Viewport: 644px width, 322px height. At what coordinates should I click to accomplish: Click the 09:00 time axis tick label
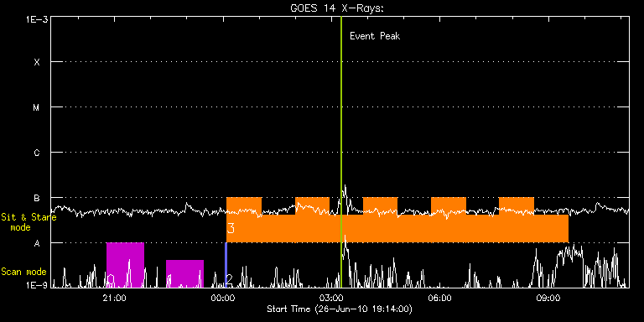click(548, 298)
